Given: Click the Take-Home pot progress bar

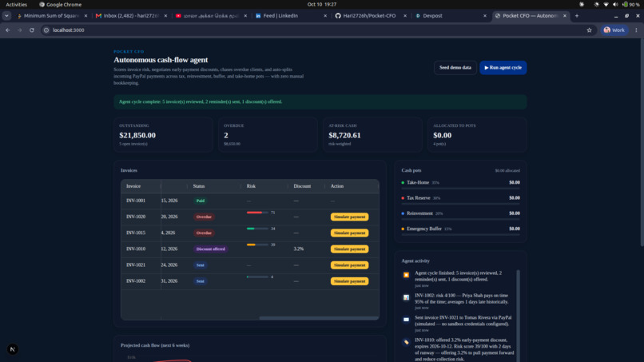Looking at the screenshot, I should coord(460,189).
